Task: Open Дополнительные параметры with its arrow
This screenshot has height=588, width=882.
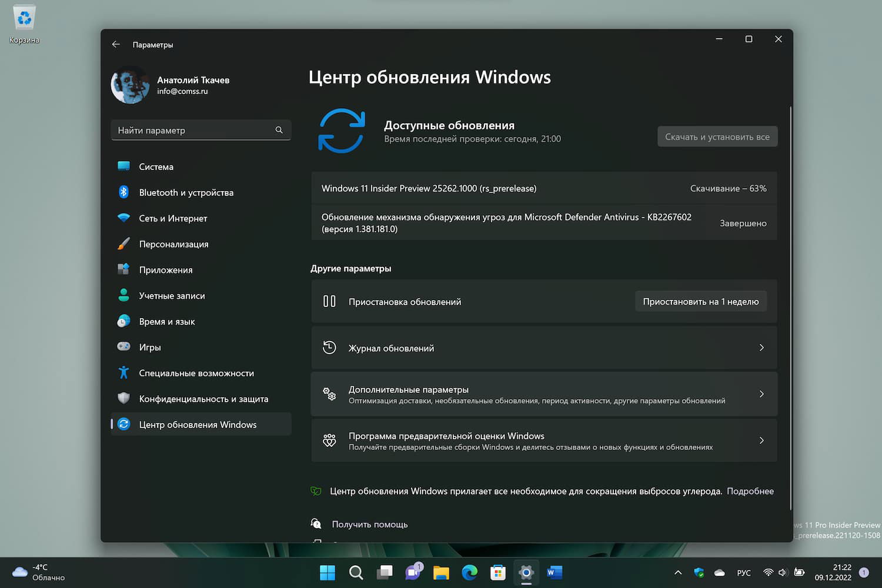Action: (761, 394)
